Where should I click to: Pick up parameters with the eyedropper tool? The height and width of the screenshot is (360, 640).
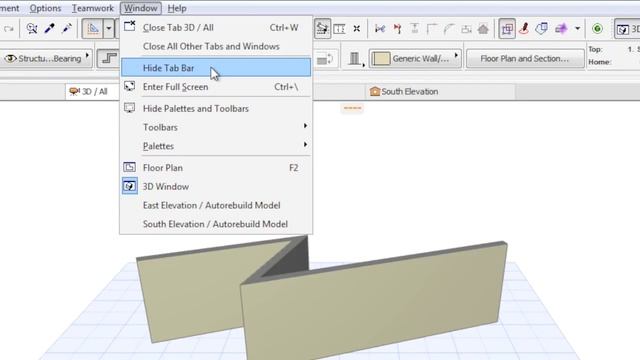pyautogui.click(x=50, y=28)
